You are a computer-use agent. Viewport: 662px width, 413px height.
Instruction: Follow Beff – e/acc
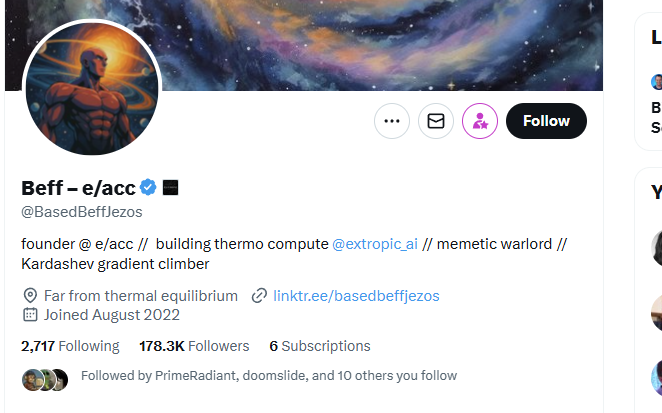pos(546,121)
